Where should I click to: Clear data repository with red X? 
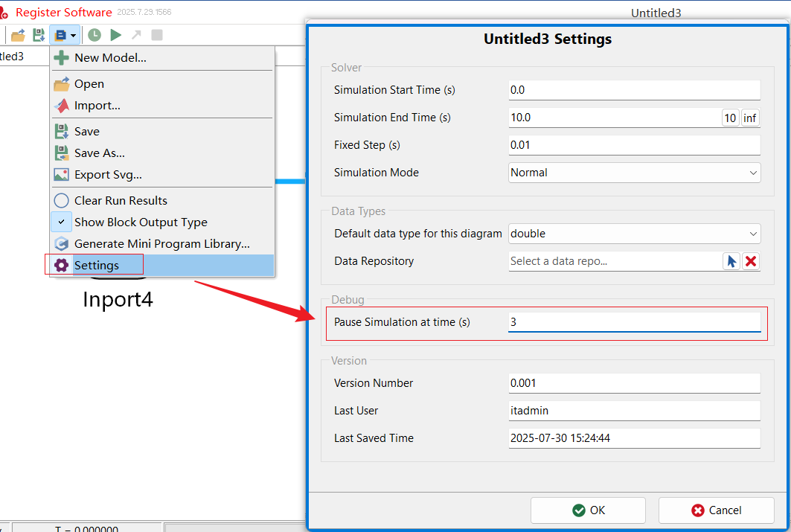click(751, 261)
